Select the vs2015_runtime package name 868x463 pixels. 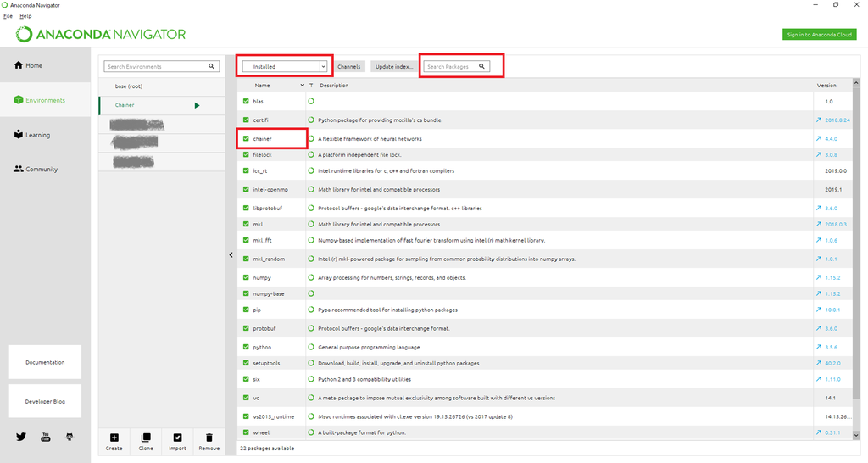pos(274,416)
